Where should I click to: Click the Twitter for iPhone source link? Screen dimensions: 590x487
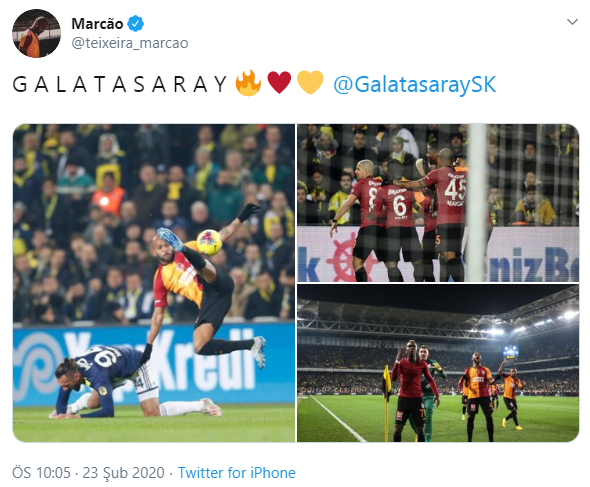click(x=237, y=473)
